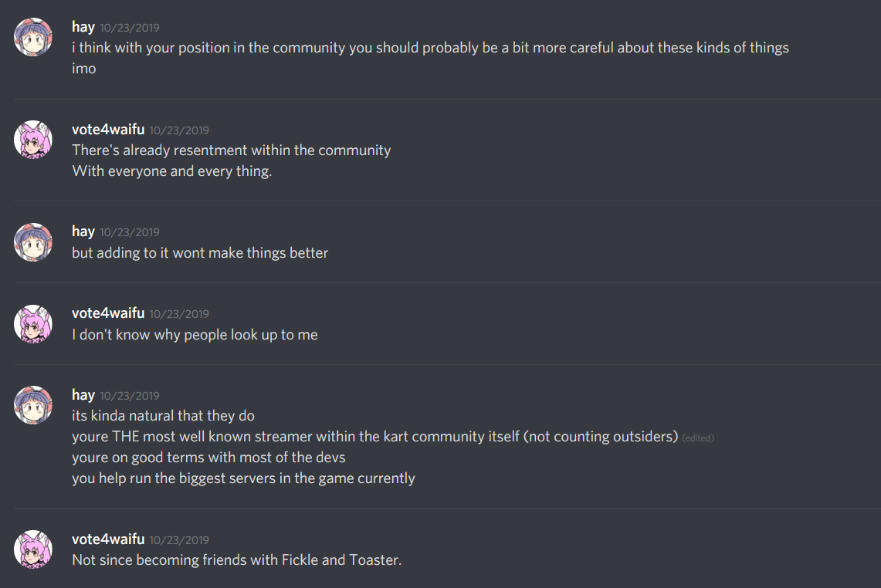Image resolution: width=881 pixels, height=588 pixels.
Task: Open hay's profile name above "but adding to it"
Action: (83, 231)
